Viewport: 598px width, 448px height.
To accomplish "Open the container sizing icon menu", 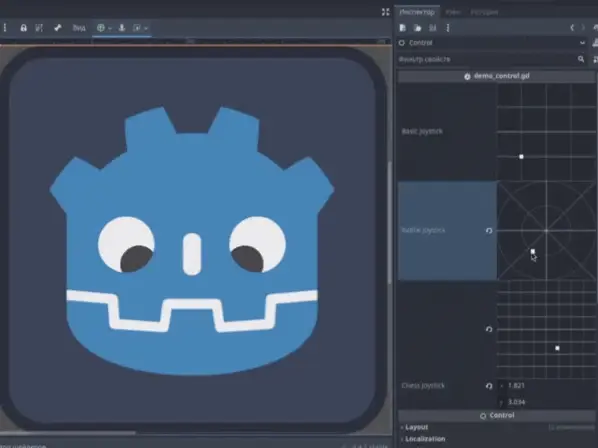I will [140, 28].
